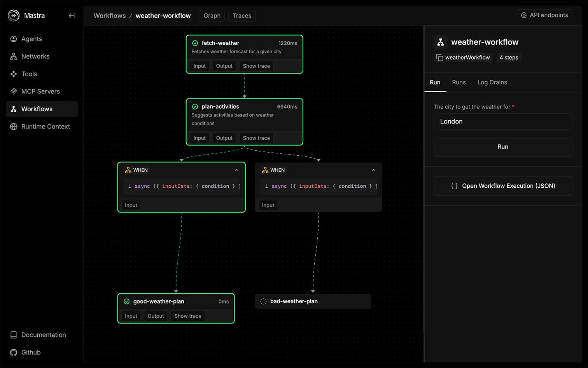Click the bad-weather-plan node
This screenshot has height=368, width=588.
pos(313,301)
